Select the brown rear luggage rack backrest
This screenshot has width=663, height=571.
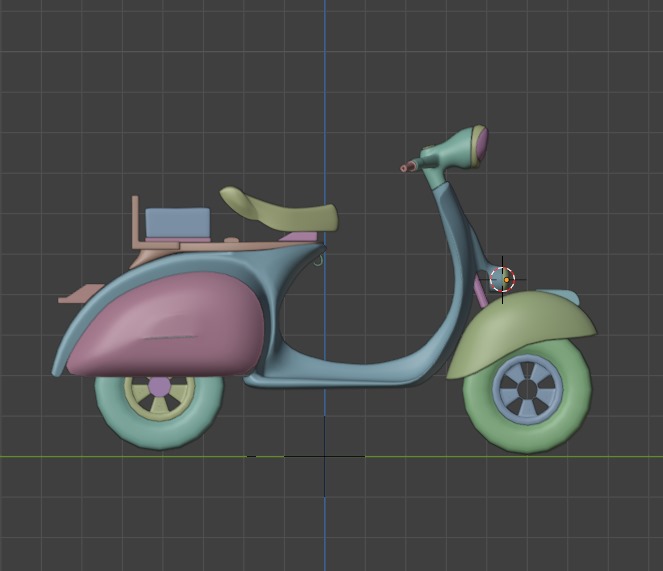[135, 222]
